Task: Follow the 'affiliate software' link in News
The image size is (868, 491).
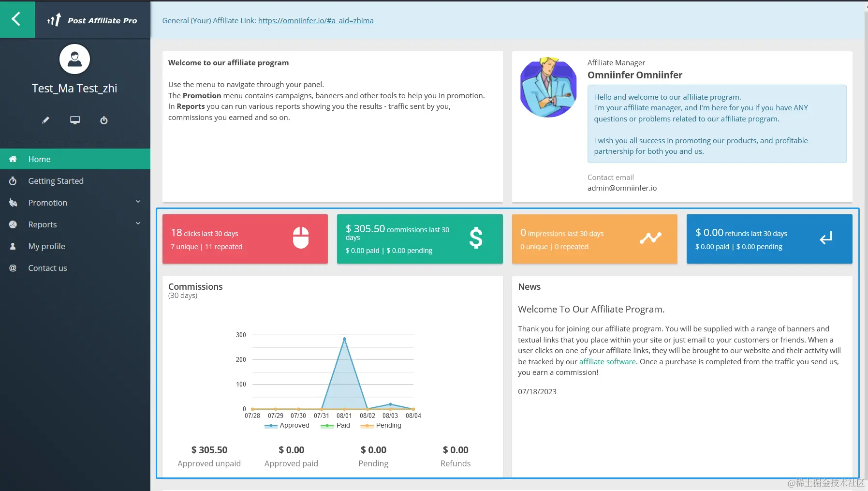Action: (x=607, y=361)
